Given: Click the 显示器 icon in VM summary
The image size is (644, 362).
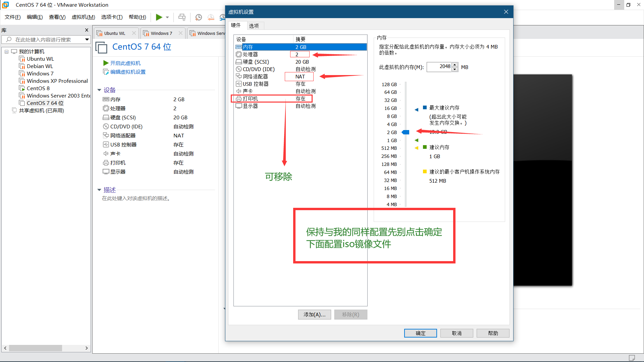Looking at the screenshot, I should click(106, 172).
